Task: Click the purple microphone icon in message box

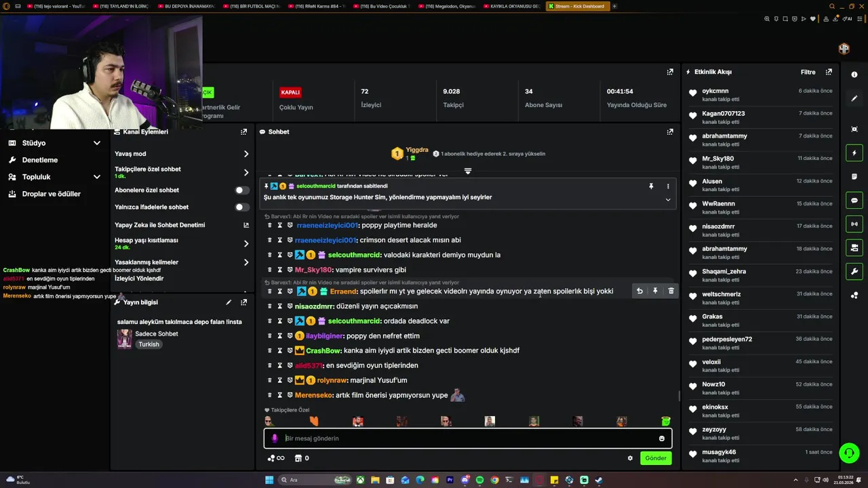Action: click(275, 439)
